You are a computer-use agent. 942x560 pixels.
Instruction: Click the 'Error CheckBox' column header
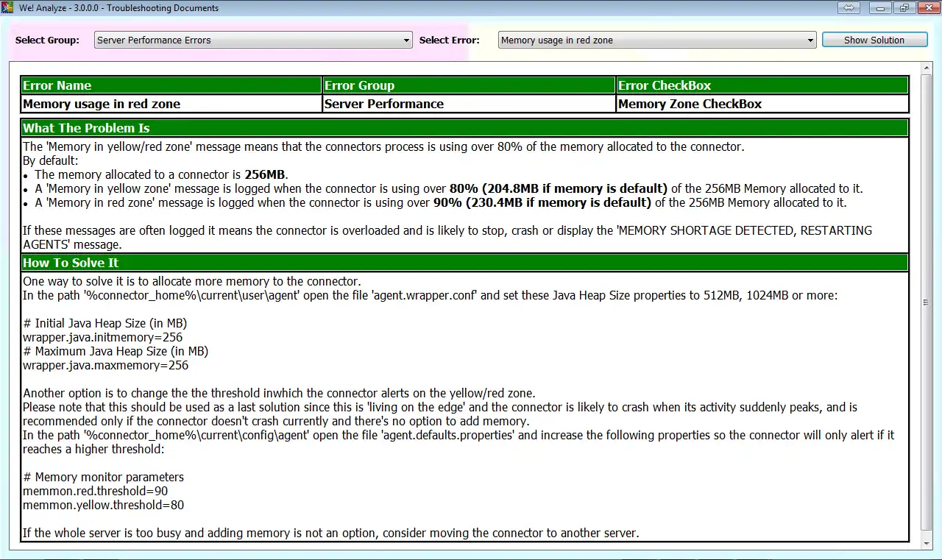pos(762,85)
